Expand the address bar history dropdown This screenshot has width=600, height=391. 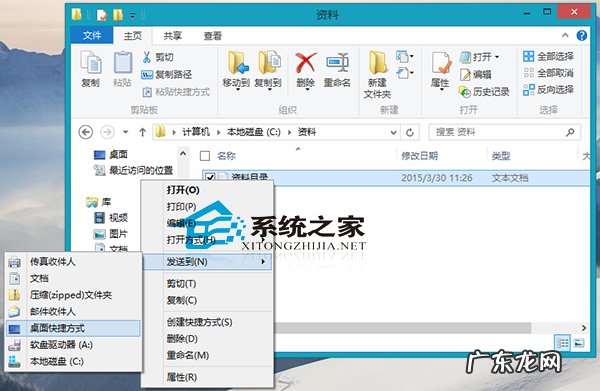[393, 132]
